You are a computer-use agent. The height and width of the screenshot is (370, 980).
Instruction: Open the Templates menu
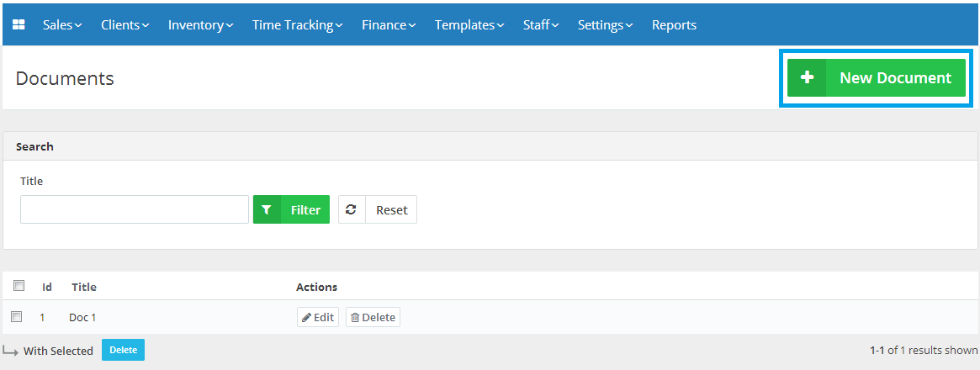click(x=469, y=25)
